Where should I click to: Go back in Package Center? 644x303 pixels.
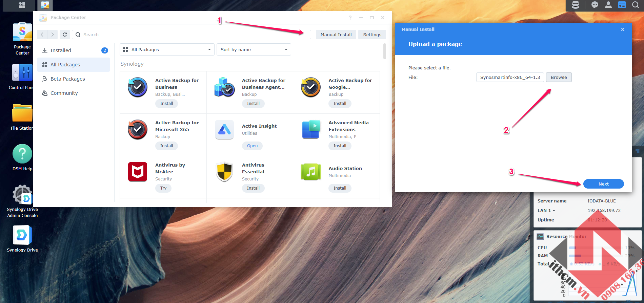(x=42, y=35)
